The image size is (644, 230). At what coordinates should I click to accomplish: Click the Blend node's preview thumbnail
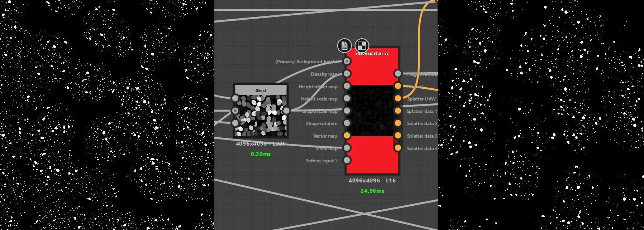[x=261, y=116]
